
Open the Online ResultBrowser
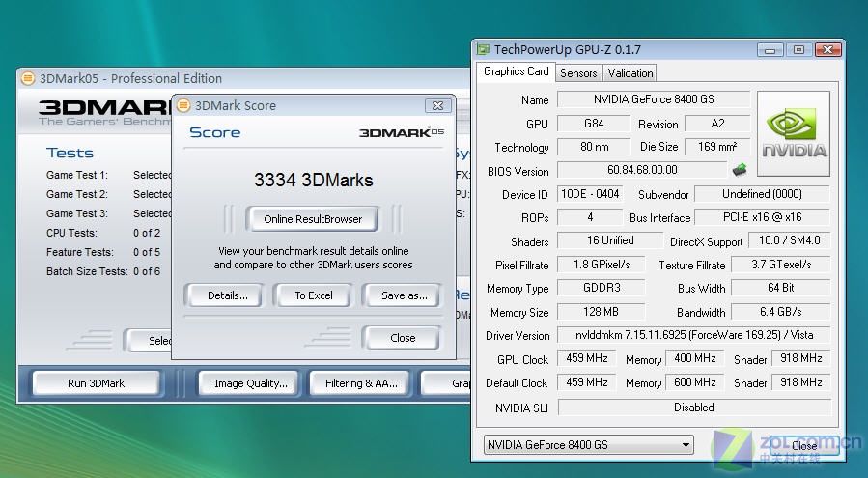coord(313,219)
